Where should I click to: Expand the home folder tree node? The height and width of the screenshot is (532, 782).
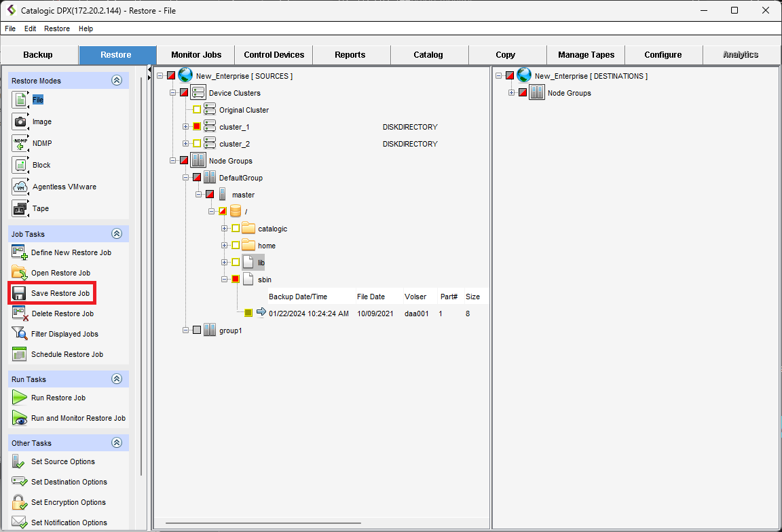[224, 246]
